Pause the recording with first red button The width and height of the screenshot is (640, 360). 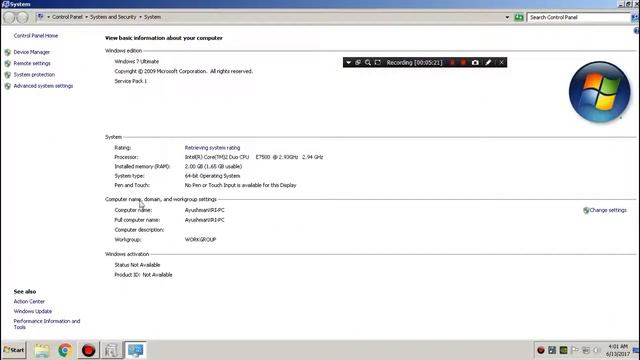[x=452, y=62]
